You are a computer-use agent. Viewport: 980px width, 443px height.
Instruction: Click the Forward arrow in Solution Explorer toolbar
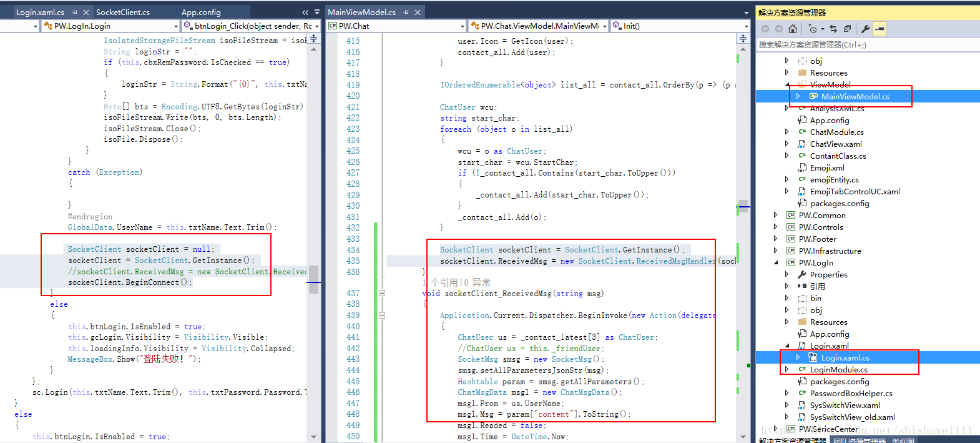pyautogui.click(x=779, y=29)
